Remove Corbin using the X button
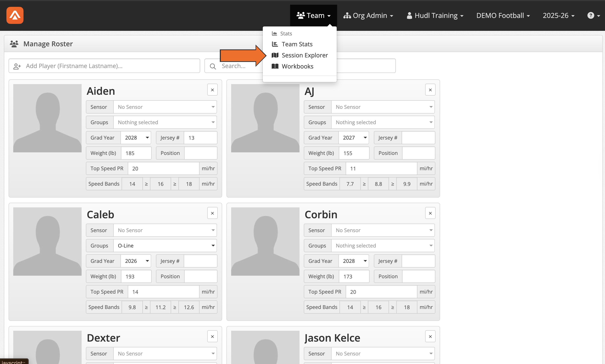This screenshot has width=605, height=364. point(430,213)
